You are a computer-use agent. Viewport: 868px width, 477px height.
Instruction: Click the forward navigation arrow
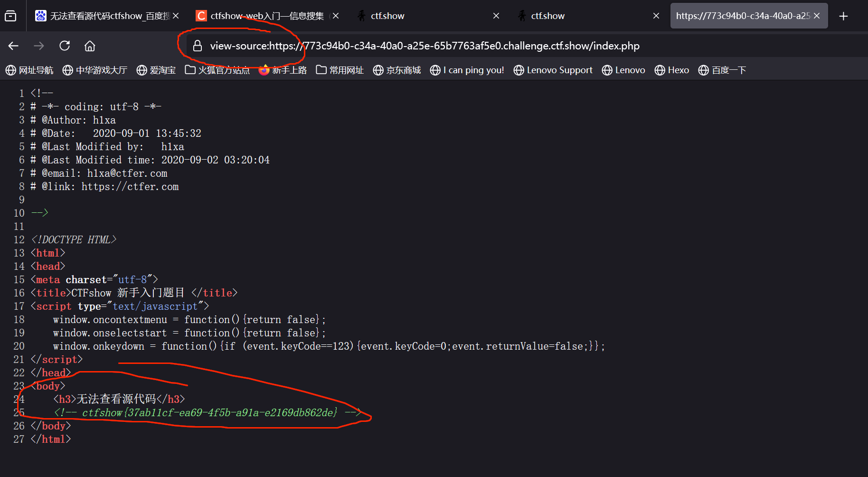(39, 46)
